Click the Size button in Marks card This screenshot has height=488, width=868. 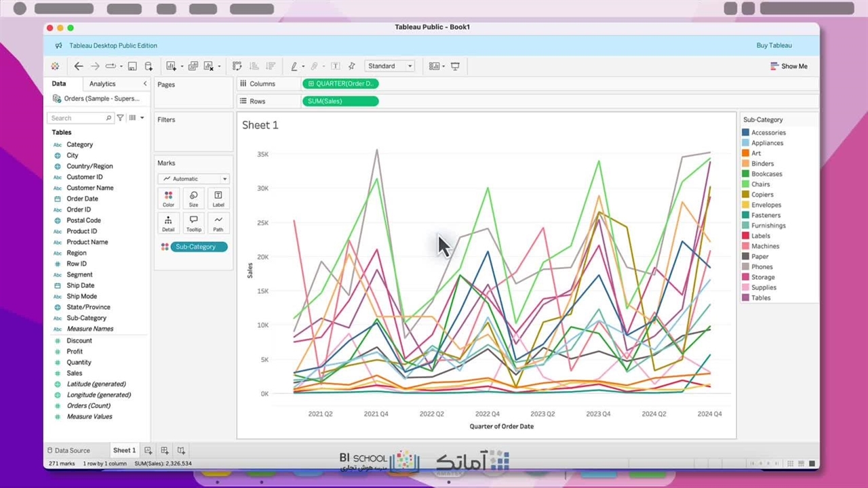[193, 199]
